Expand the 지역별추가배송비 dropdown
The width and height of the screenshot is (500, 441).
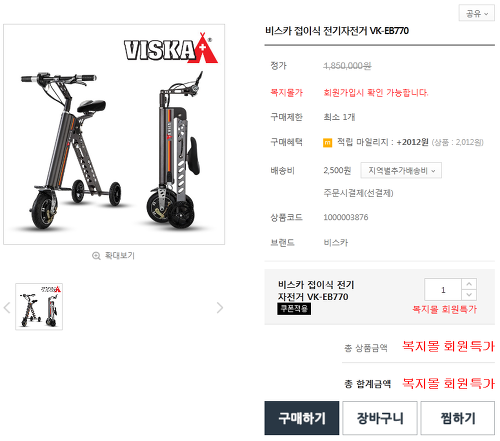click(x=401, y=170)
